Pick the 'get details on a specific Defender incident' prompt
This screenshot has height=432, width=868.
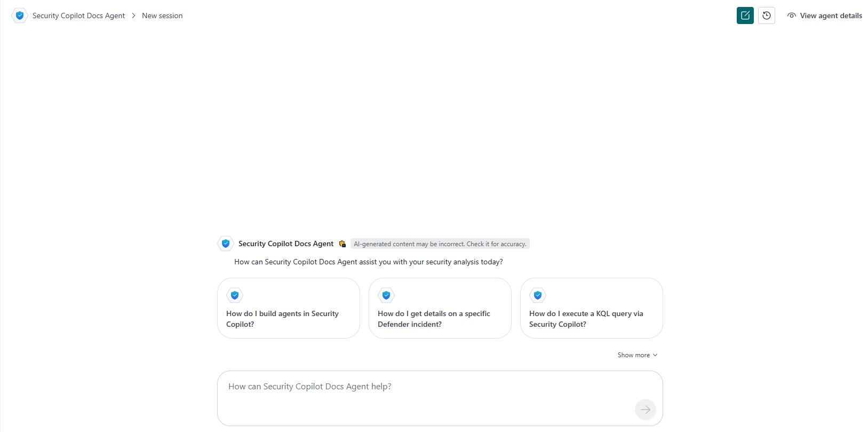(440, 308)
